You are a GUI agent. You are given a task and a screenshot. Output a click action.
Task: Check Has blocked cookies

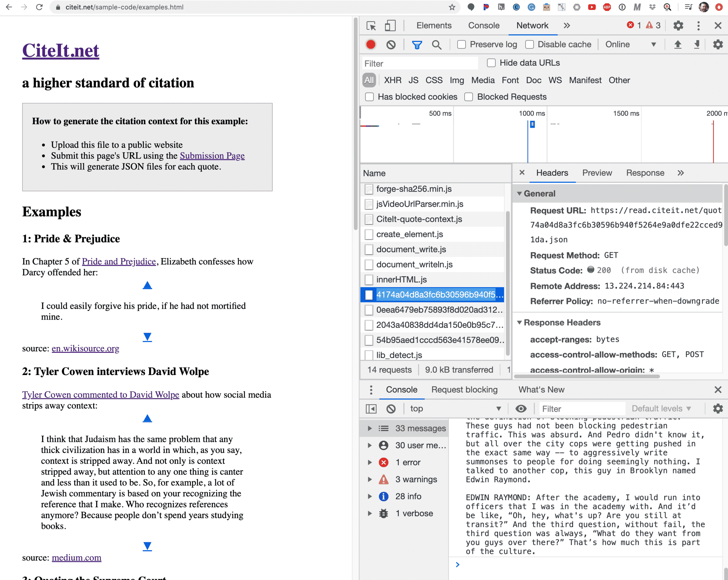point(369,97)
